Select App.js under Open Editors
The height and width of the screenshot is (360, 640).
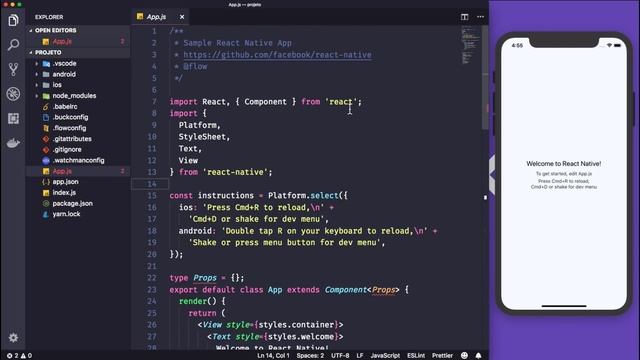click(62, 42)
